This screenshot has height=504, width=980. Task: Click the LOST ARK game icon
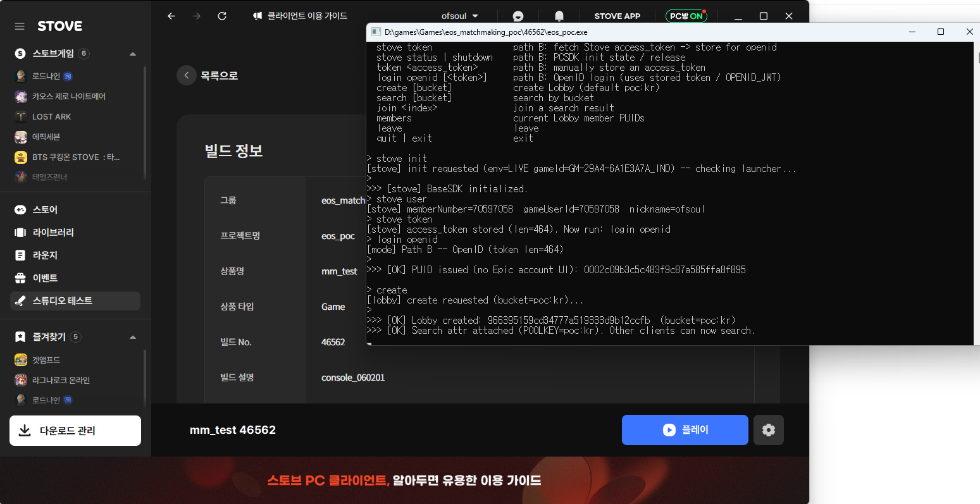[21, 116]
